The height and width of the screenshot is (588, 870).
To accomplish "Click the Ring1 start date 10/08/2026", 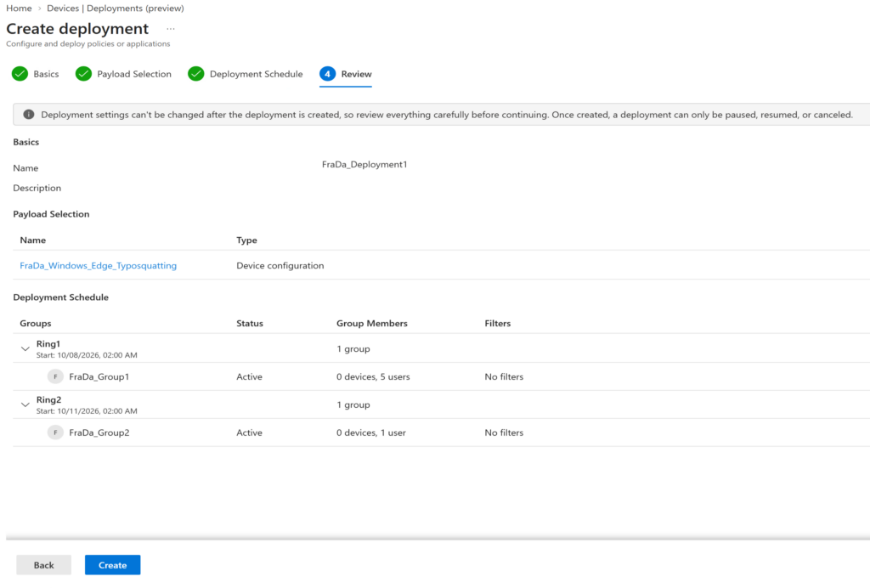I will (87, 355).
